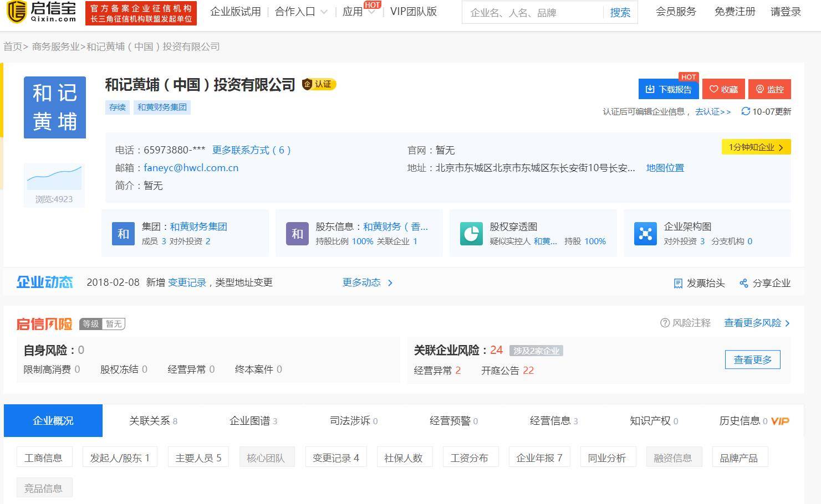Switch to 司法涉诉 0 tab
The width and height of the screenshot is (821, 504).
[x=354, y=421]
